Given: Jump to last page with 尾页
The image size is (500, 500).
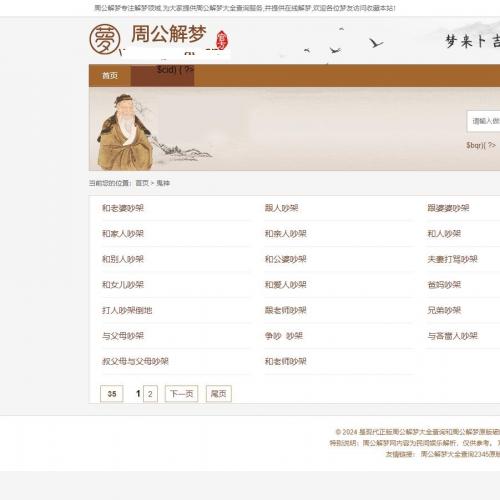Looking at the screenshot, I should click(219, 394).
